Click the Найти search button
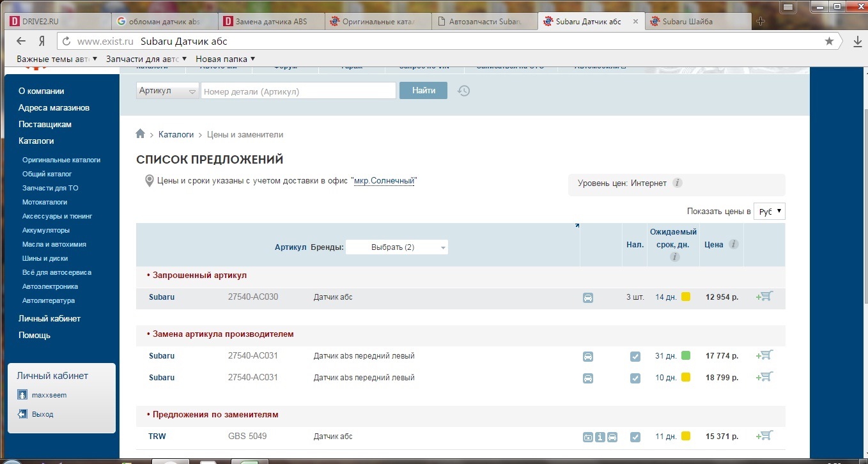 [x=423, y=91]
